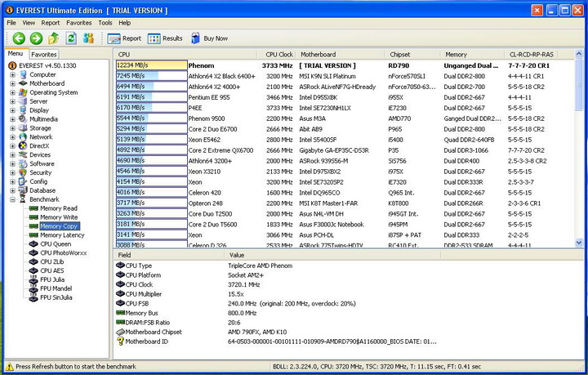Click the Multimedia icon in tree
Viewport: 588px width, 375px height.
tap(23, 119)
